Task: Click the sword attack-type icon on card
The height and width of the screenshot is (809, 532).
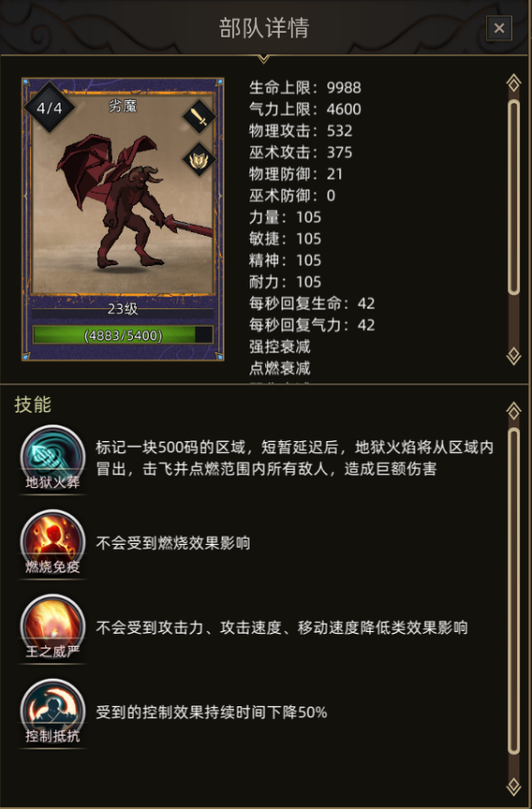Action: 199,116
